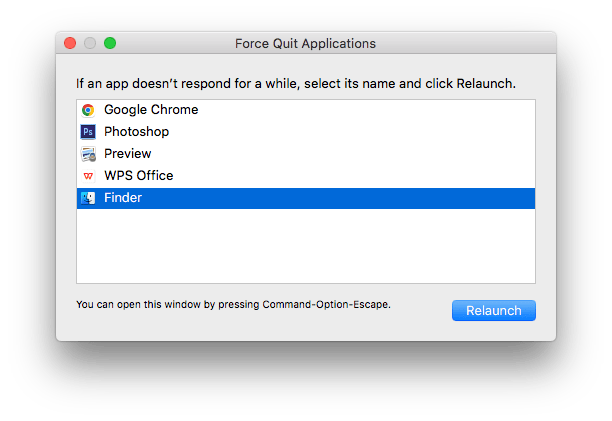Select WPS Office in the list
The height and width of the screenshot is (421, 612).
pos(138,176)
